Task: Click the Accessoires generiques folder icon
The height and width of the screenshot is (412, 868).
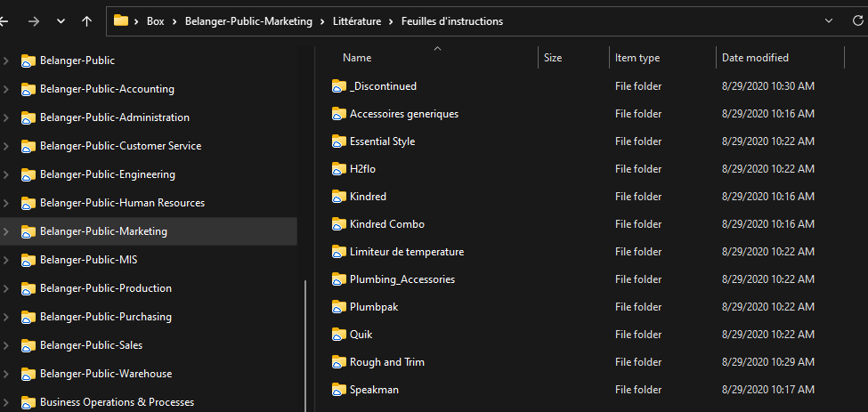Action: (x=339, y=114)
